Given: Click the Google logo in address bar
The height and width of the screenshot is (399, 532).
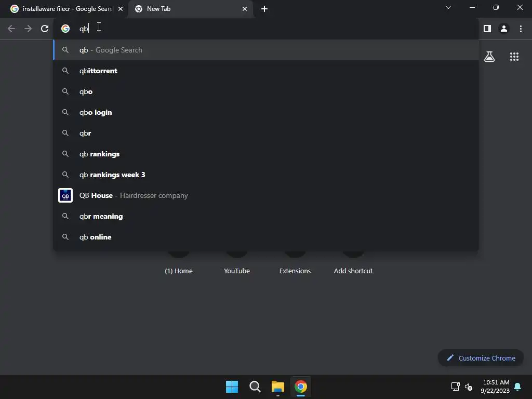Looking at the screenshot, I should click(x=65, y=29).
